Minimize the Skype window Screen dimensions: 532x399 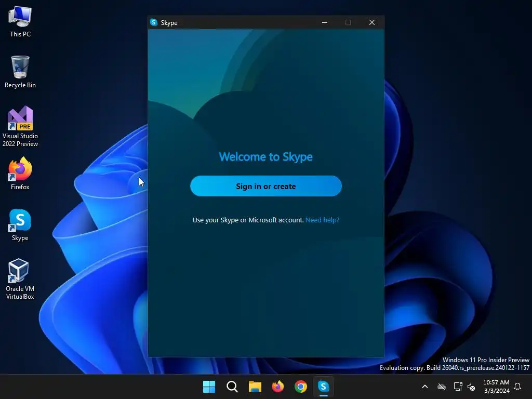pos(325,22)
